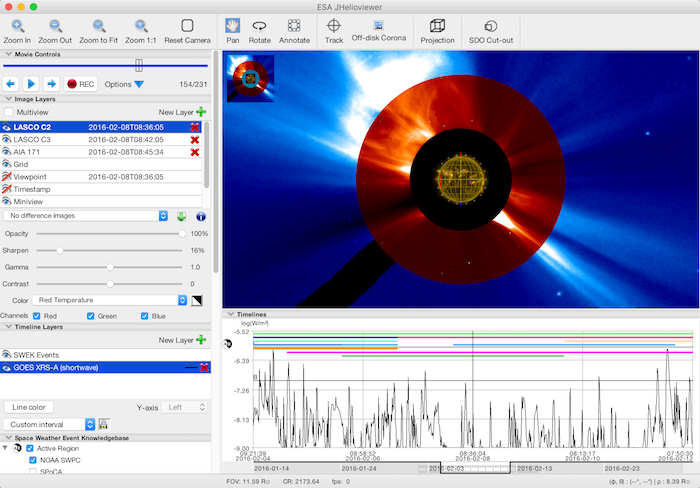Hide the LASCO C2 layer eye
700x488 pixels.
point(6,127)
